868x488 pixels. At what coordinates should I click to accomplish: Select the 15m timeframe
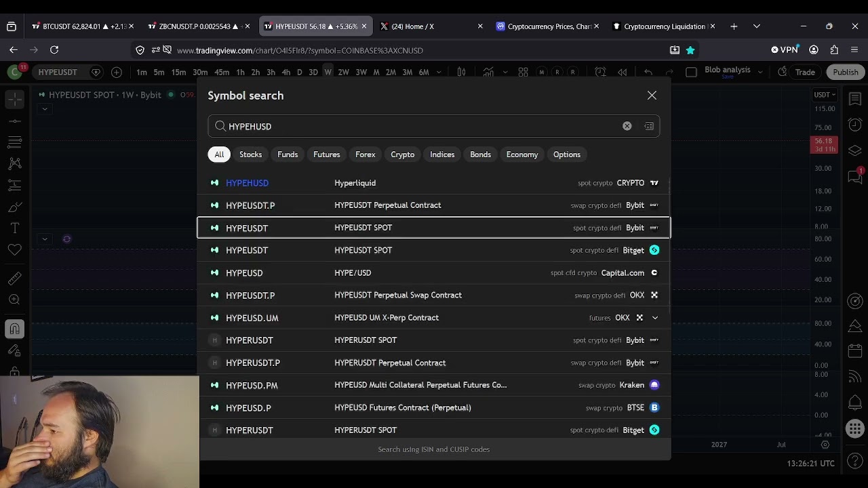(x=178, y=72)
